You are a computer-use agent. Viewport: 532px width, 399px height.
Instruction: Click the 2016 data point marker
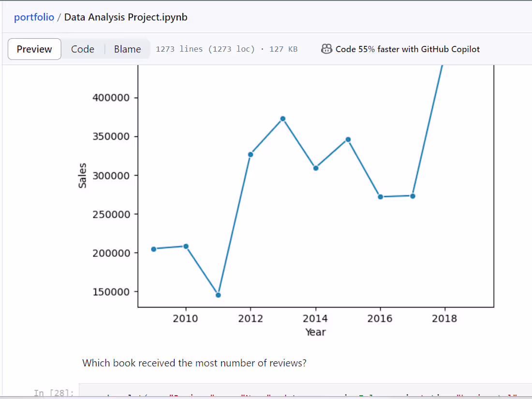click(x=380, y=196)
